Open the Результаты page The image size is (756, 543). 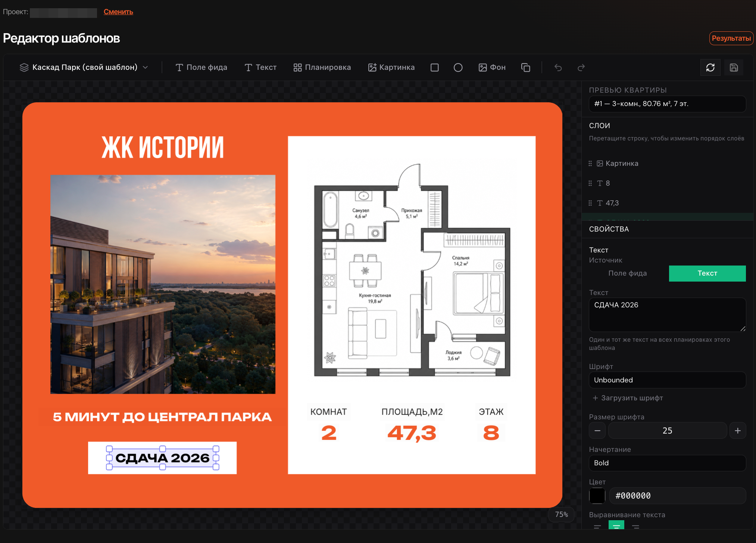click(x=731, y=38)
